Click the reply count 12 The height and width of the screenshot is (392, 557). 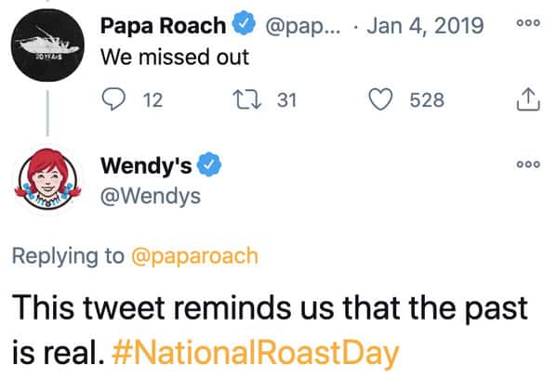click(153, 99)
